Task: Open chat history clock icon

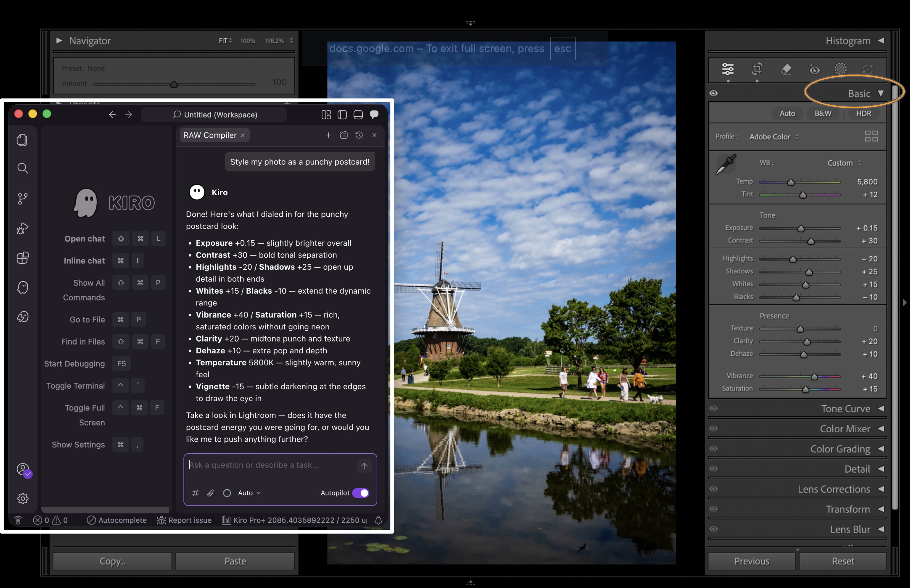Action: (359, 135)
